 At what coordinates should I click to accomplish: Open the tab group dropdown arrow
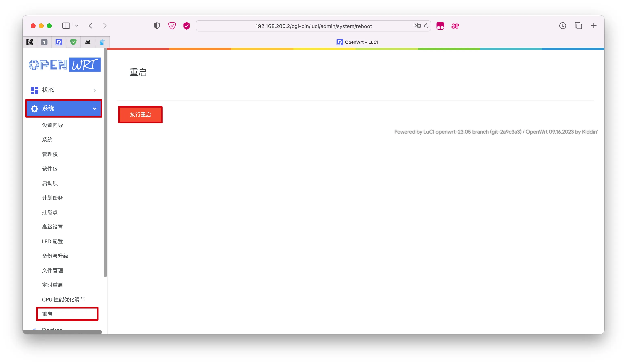77,26
